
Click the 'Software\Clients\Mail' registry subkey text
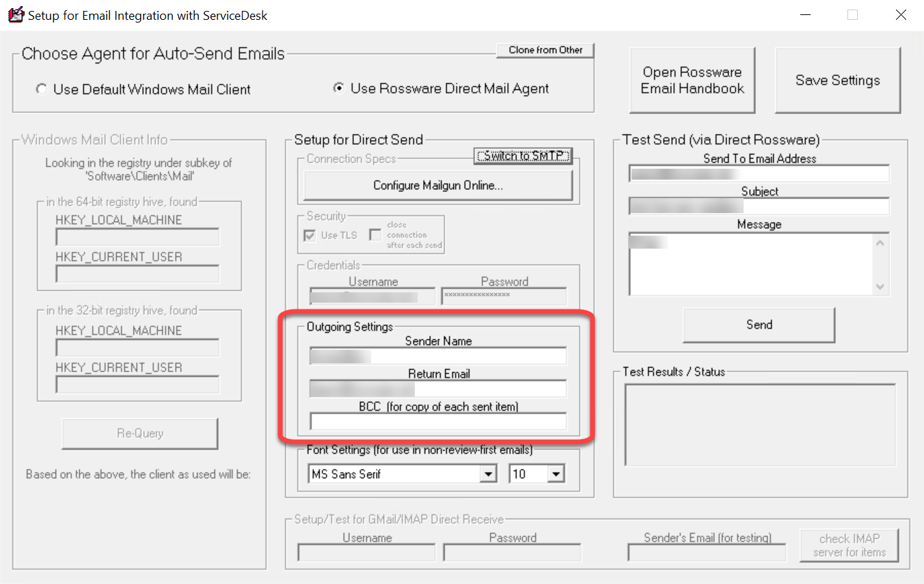139,177
